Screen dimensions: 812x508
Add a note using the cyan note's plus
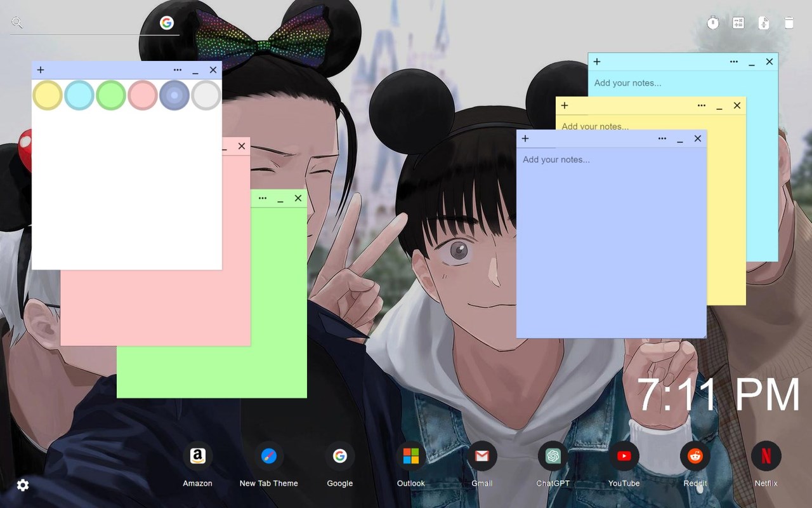click(x=597, y=62)
